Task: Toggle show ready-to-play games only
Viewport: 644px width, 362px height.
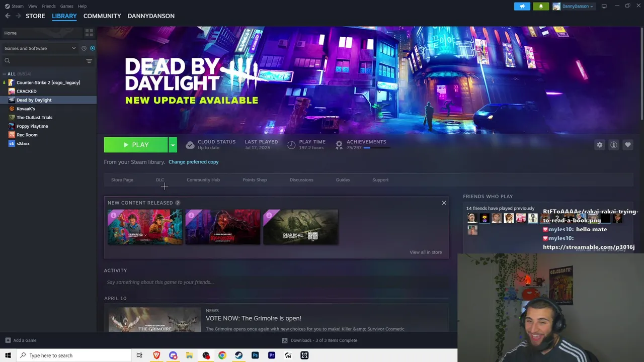Action: coord(92,48)
